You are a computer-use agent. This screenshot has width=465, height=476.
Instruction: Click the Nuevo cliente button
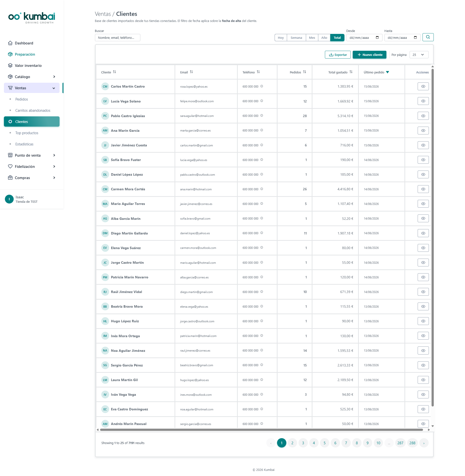point(370,55)
